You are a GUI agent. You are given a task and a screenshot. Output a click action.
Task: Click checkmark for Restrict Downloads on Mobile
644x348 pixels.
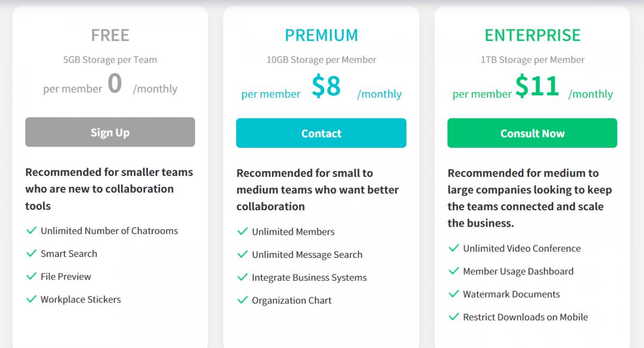tap(454, 317)
